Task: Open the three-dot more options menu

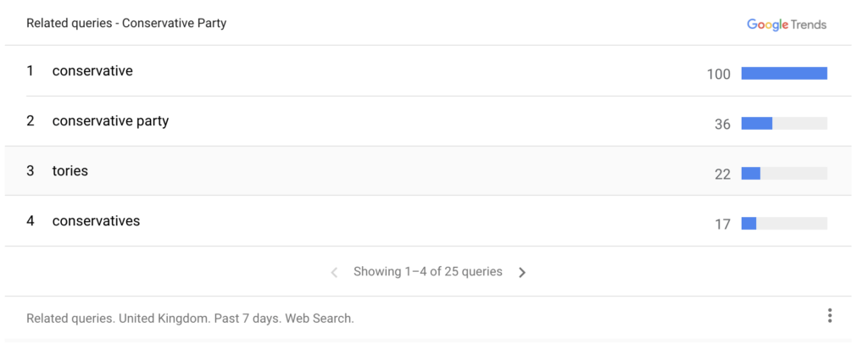Action: (x=829, y=316)
